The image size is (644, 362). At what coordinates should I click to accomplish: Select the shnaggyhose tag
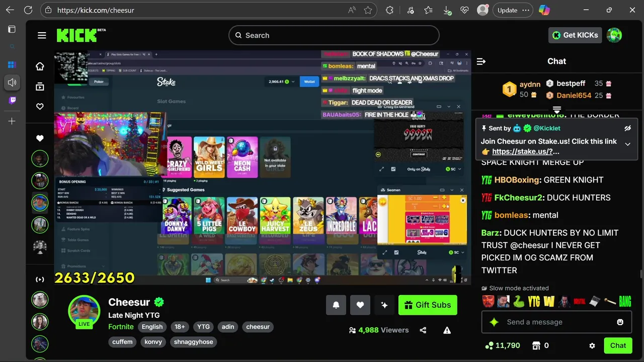point(194,342)
